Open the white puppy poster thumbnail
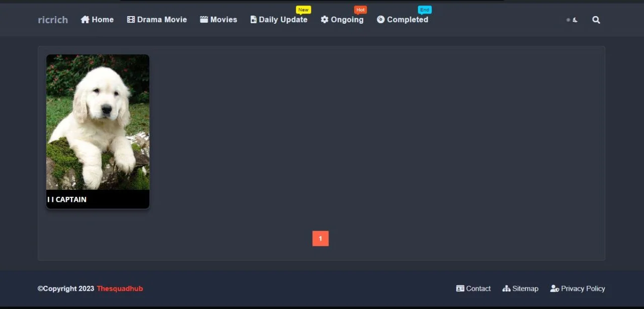644x309 pixels. pos(98,122)
